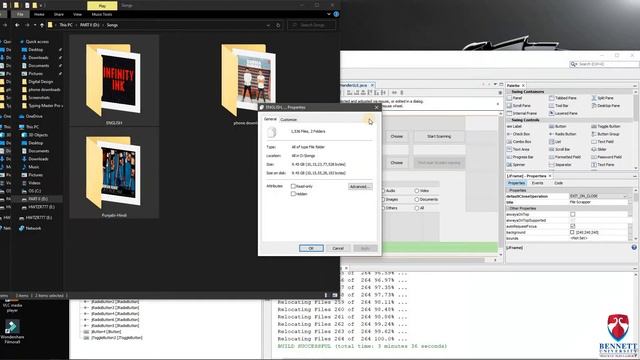Image resolution: width=640 pixels, height=360 pixels.
Task: Open Advanced attributes in Properties dialog
Action: click(360, 187)
